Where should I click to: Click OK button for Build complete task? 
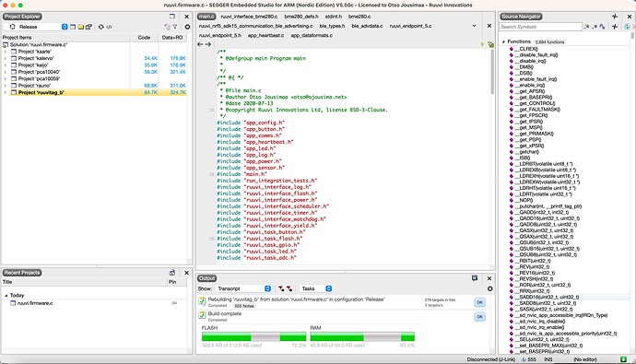[x=480, y=317]
